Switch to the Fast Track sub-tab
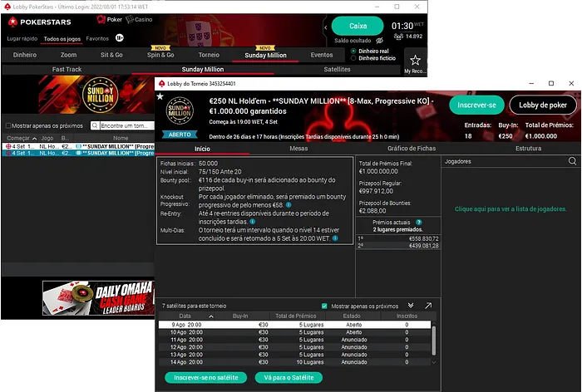Screen dimensions: 582x392 [67, 70]
